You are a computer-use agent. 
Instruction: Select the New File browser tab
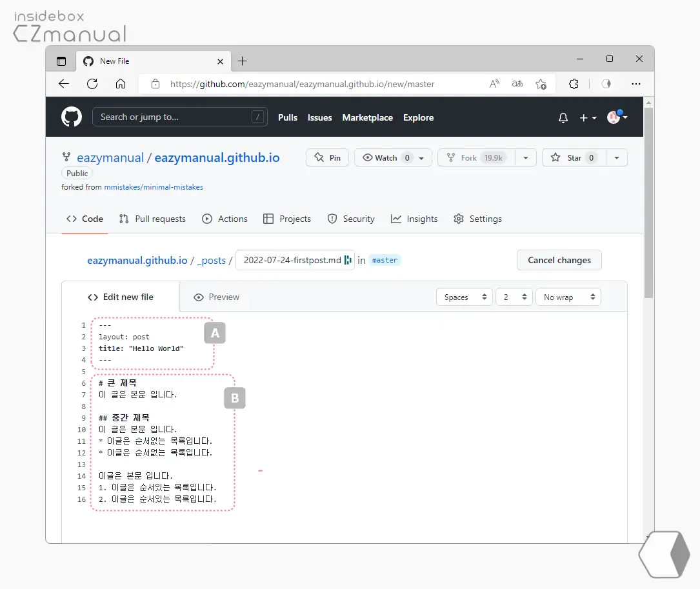coord(153,61)
